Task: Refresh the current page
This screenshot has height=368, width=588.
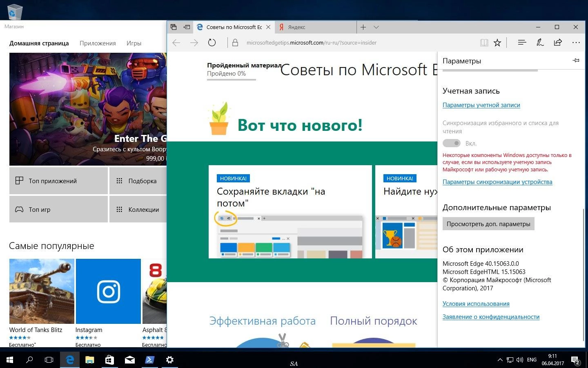Action: (x=212, y=43)
